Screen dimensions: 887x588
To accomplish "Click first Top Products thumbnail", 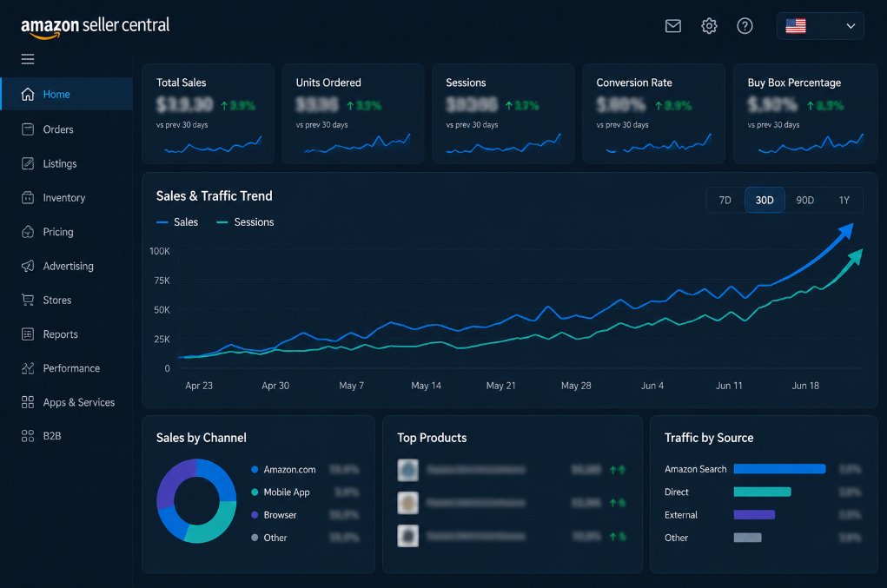I will tap(407, 470).
